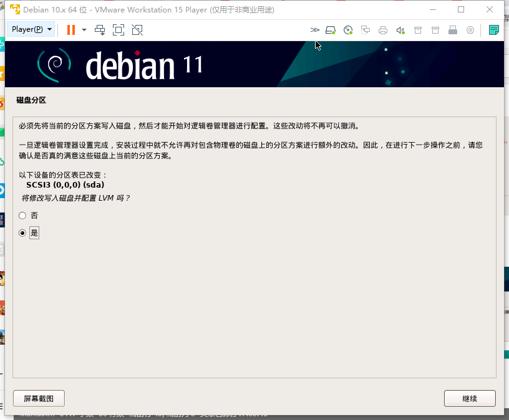Open network adapter device icon

[366, 30]
